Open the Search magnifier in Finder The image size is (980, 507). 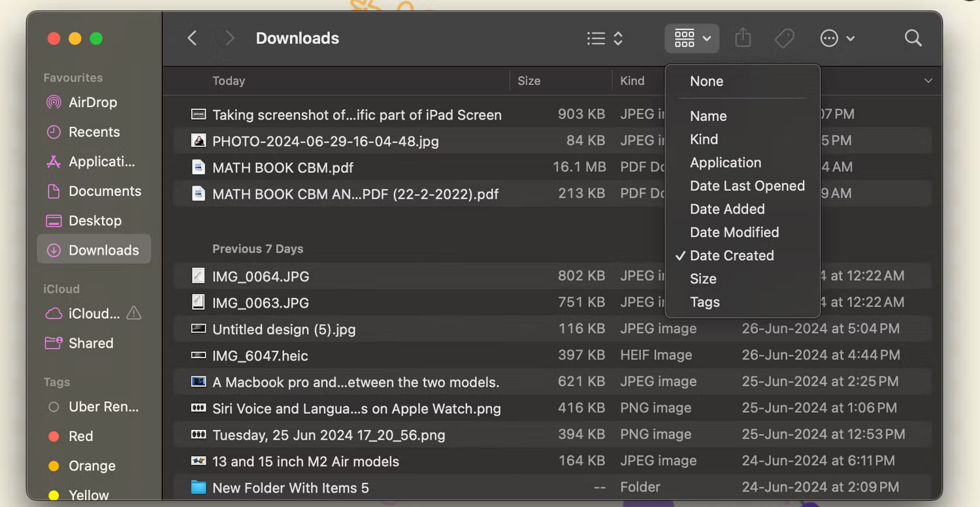pyautogui.click(x=913, y=39)
